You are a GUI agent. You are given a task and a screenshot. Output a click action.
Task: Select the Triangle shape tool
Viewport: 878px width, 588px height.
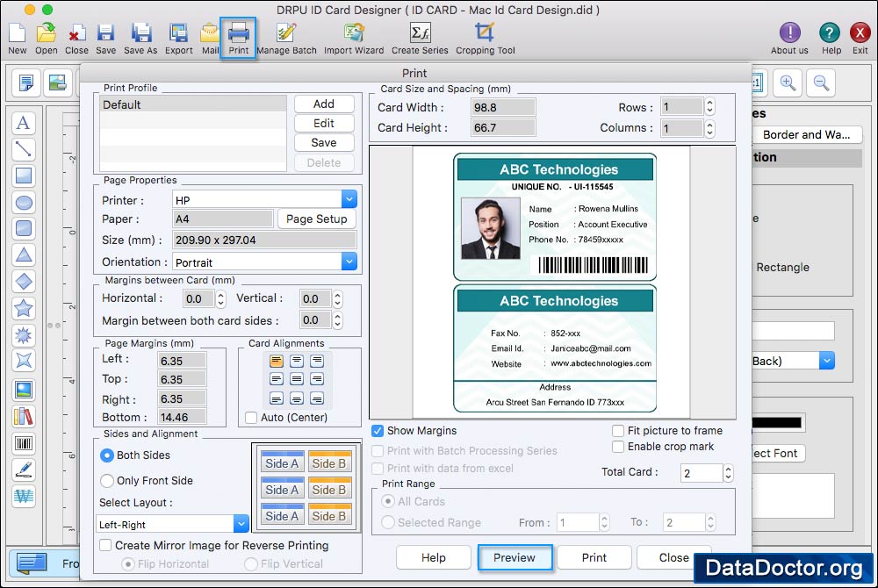(24, 255)
